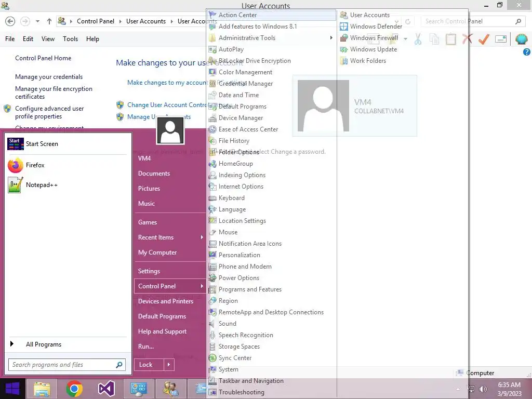Image resolution: width=532 pixels, height=399 pixels.
Task: Expand All Programs list
Action: (68, 344)
